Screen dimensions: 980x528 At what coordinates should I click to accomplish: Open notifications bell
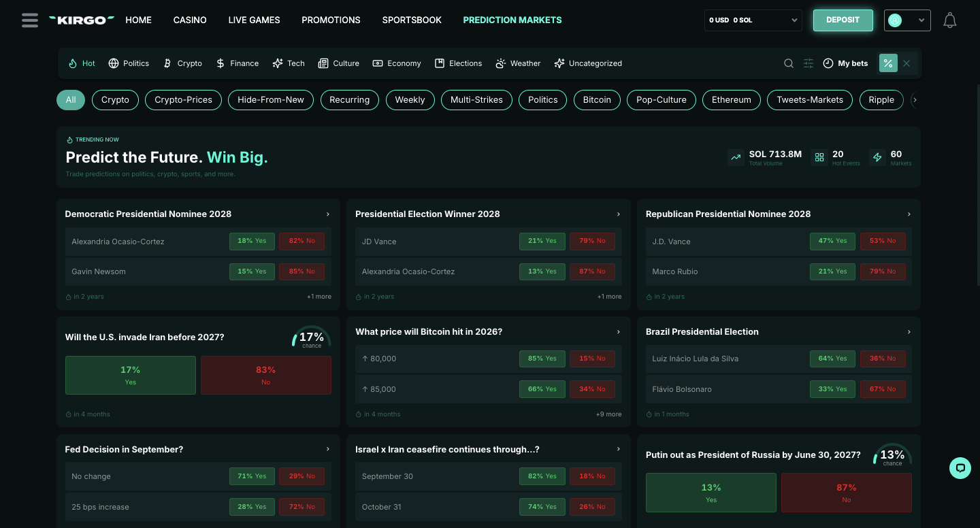pos(950,20)
